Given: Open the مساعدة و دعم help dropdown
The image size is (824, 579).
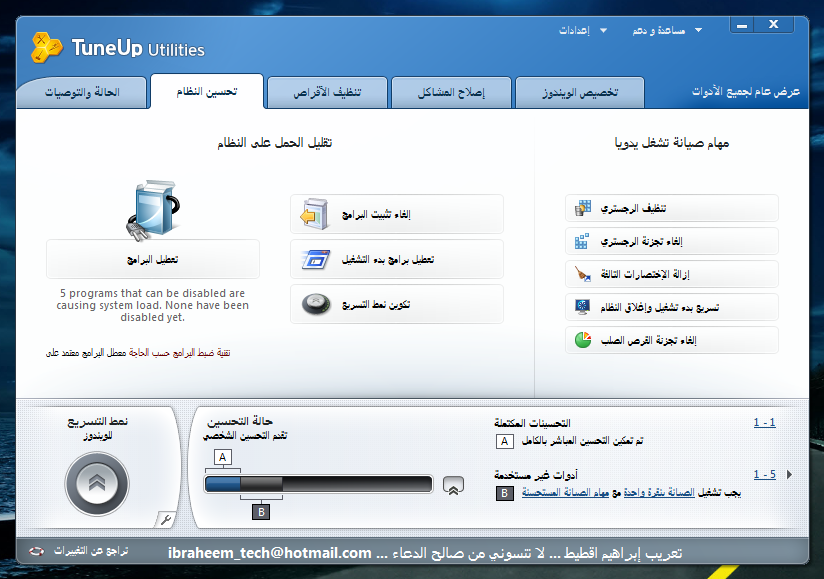Looking at the screenshot, I should pyautogui.click(x=667, y=30).
